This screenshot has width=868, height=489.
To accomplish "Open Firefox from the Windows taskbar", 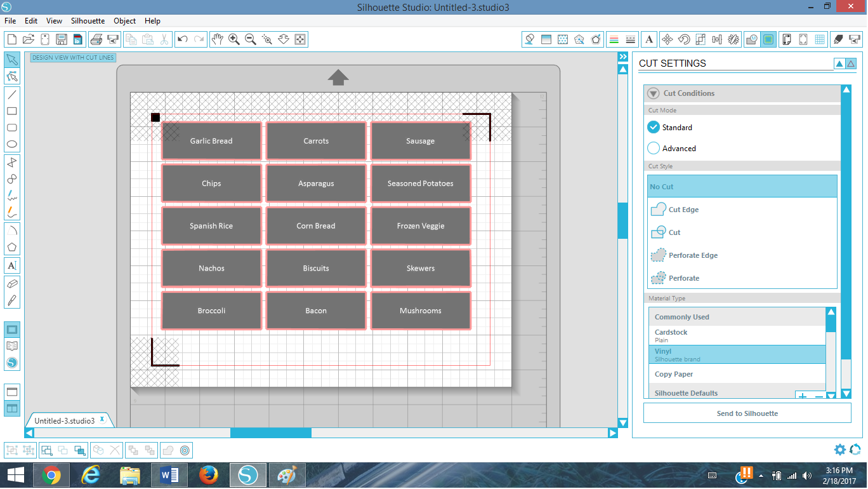I will (x=208, y=475).
